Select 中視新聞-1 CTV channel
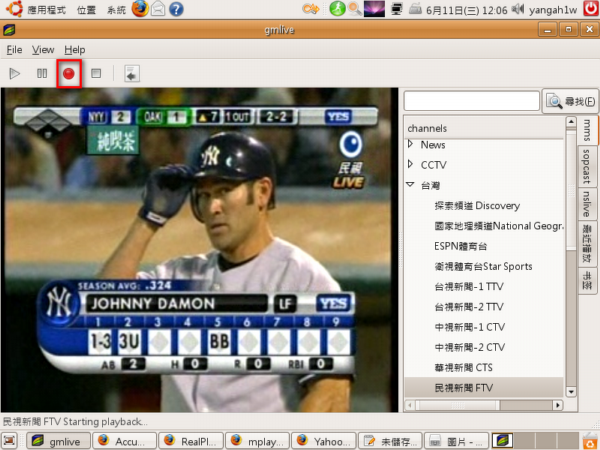This screenshot has height=450, width=600. coord(470,327)
